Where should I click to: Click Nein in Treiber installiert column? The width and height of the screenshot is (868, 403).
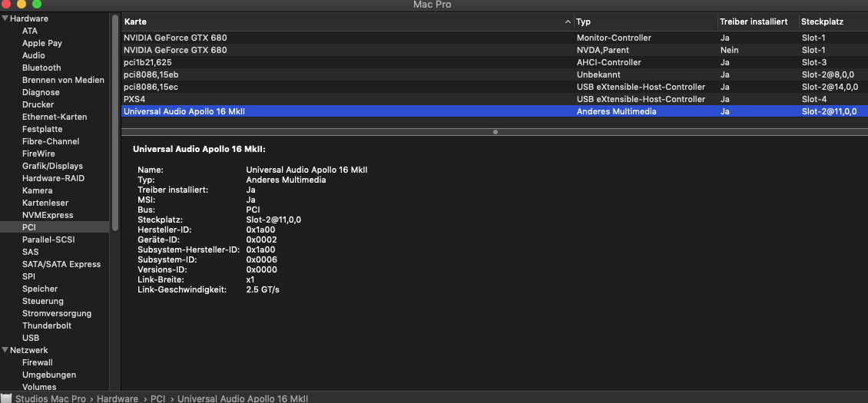729,50
